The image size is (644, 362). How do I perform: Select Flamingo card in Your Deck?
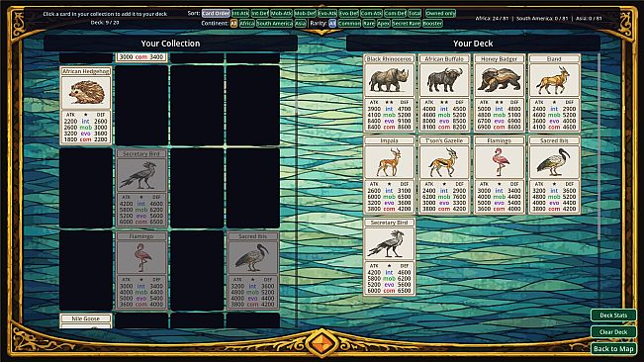(x=499, y=175)
